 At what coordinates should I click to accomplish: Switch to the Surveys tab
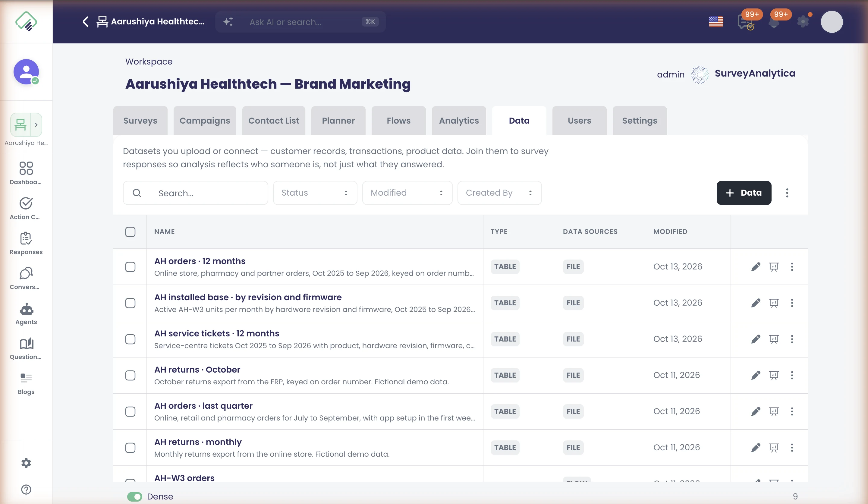[140, 121]
